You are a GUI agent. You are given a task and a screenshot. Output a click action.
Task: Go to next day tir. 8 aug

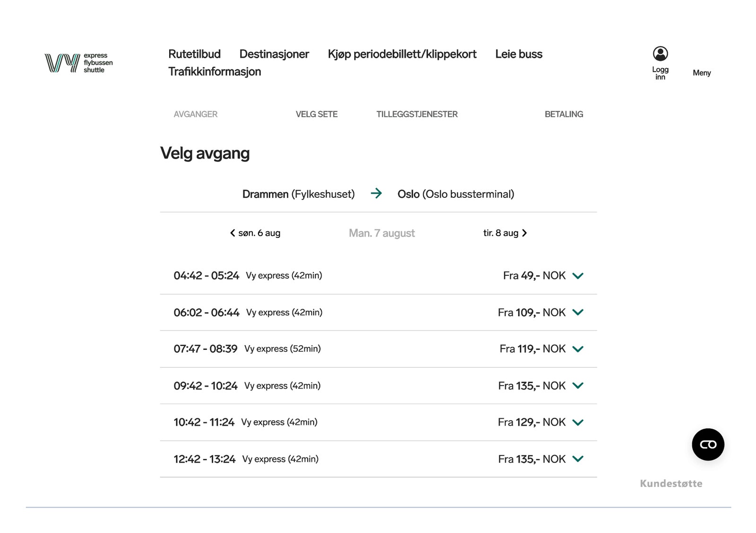click(x=505, y=233)
